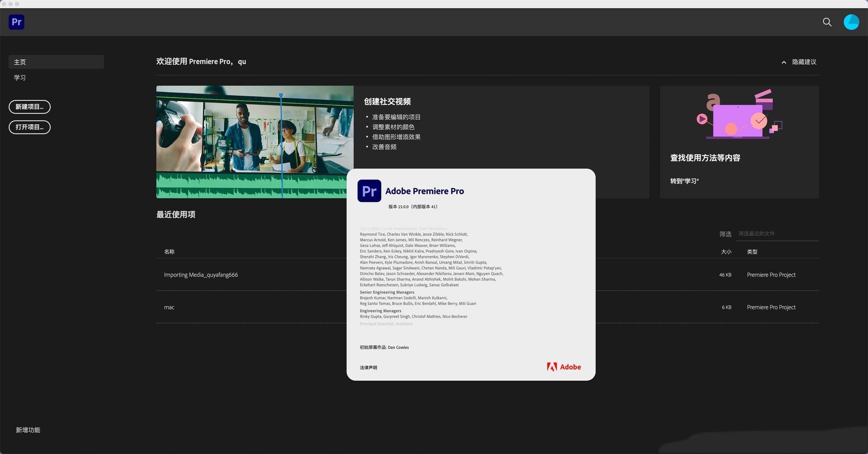Open the user account avatar
This screenshot has width=868, height=454.
pyautogui.click(x=851, y=22)
